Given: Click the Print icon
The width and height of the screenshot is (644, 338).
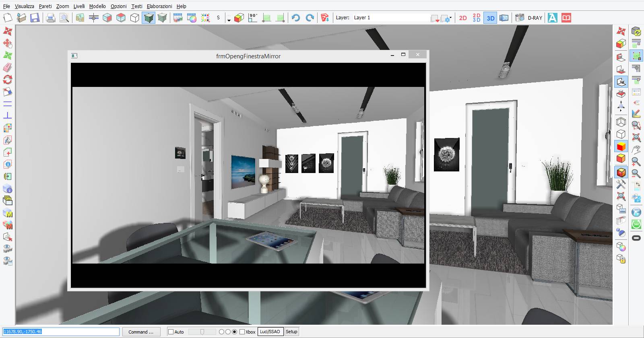Looking at the screenshot, I should pos(50,18).
